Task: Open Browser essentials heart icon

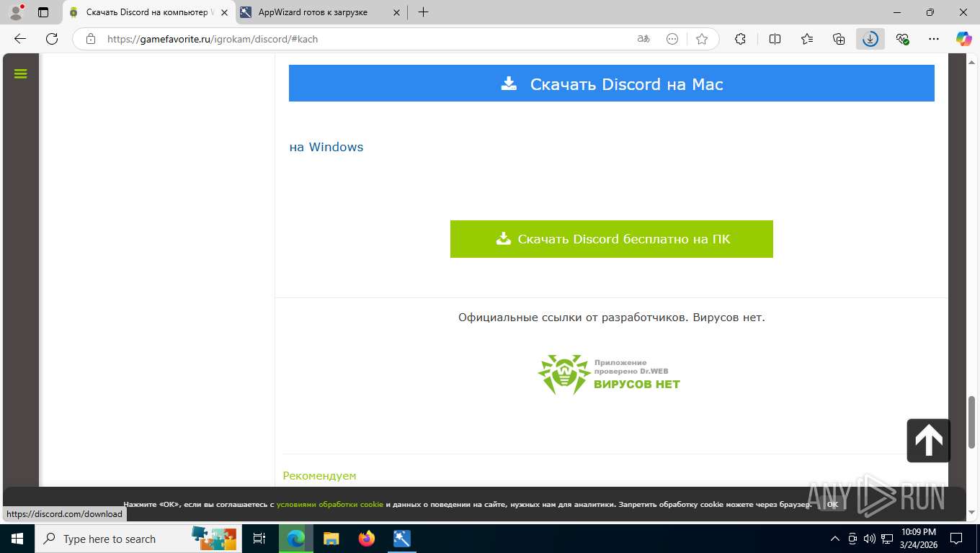Action: coord(902,39)
